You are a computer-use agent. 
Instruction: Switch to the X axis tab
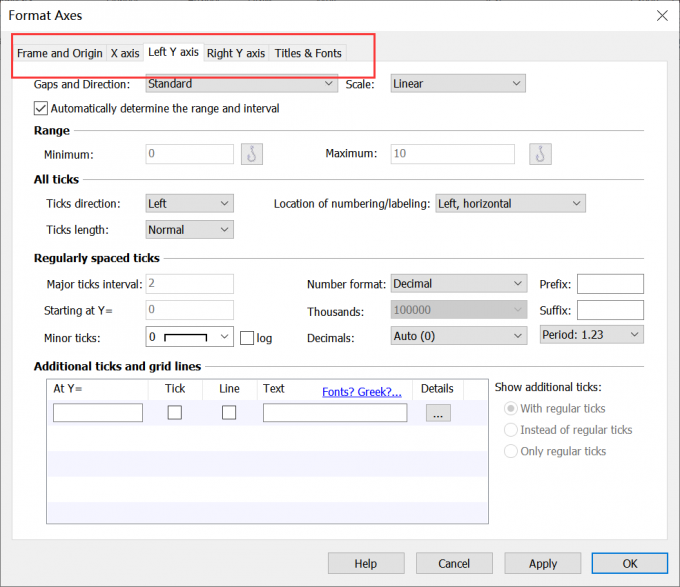click(x=125, y=53)
